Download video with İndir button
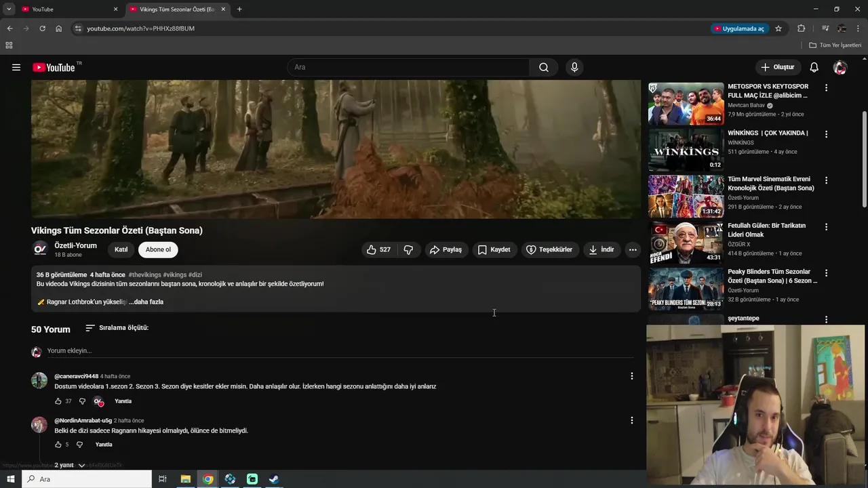Viewport: 868px width, 488px height. coord(601,249)
